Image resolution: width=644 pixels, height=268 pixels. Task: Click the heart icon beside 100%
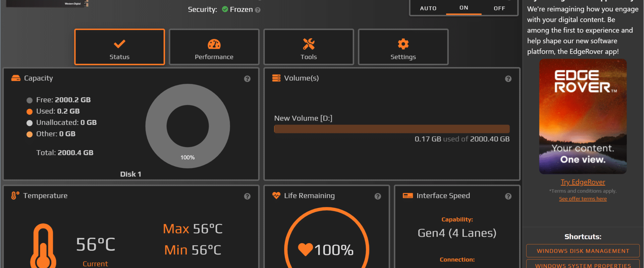305,249
